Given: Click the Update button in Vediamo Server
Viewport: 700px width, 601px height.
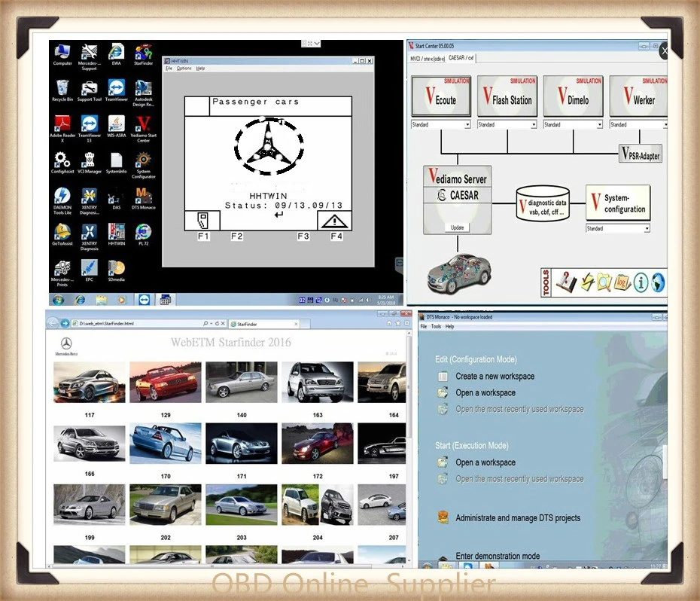Looking at the screenshot, I should 457,227.
